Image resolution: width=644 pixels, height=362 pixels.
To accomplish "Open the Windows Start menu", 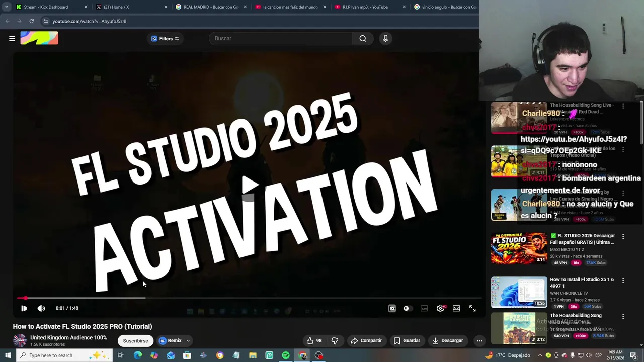I will click(x=8, y=355).
